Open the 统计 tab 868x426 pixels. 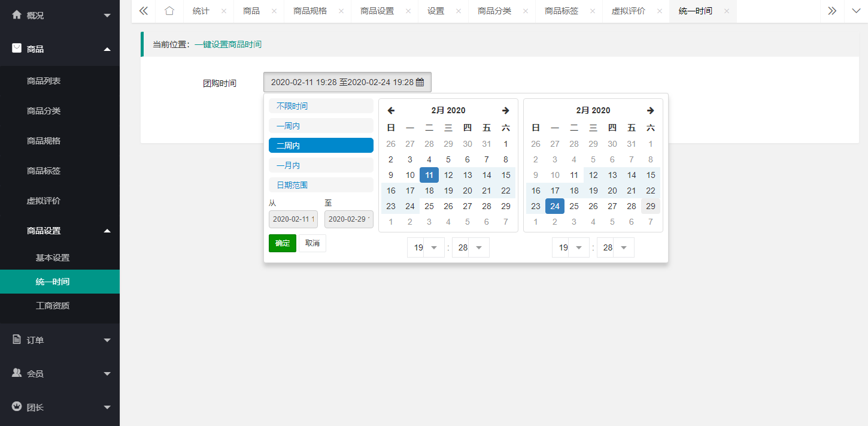tap(201, 11)
